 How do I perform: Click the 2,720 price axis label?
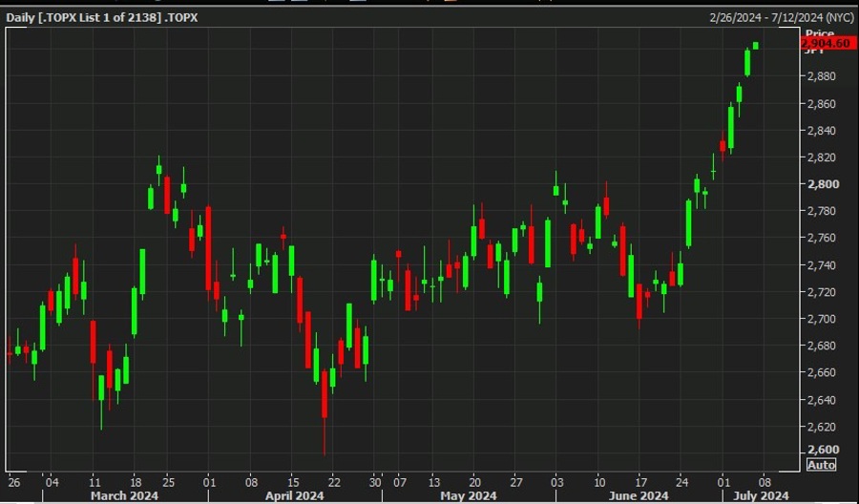[x=822, y=292]
